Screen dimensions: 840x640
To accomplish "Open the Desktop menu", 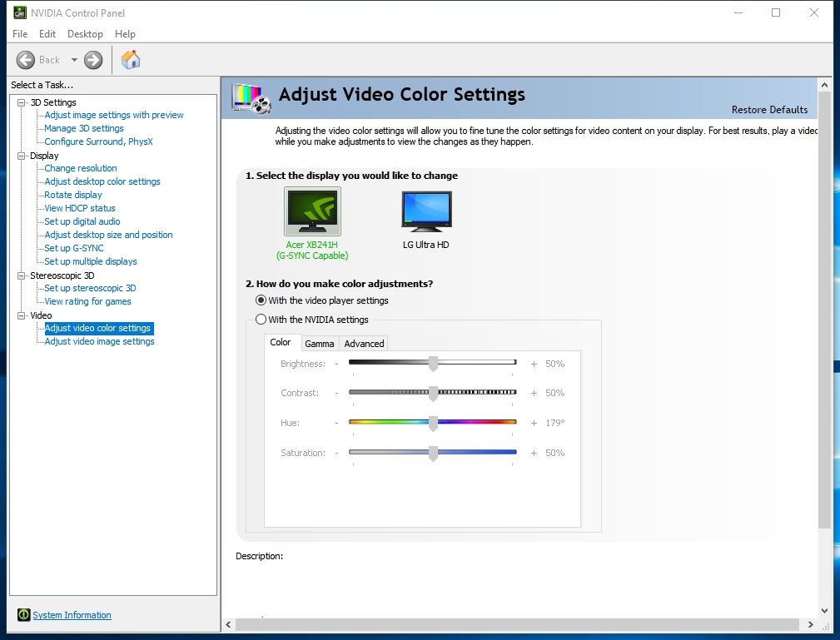I will pyautogui.click(x=85, y=34).
